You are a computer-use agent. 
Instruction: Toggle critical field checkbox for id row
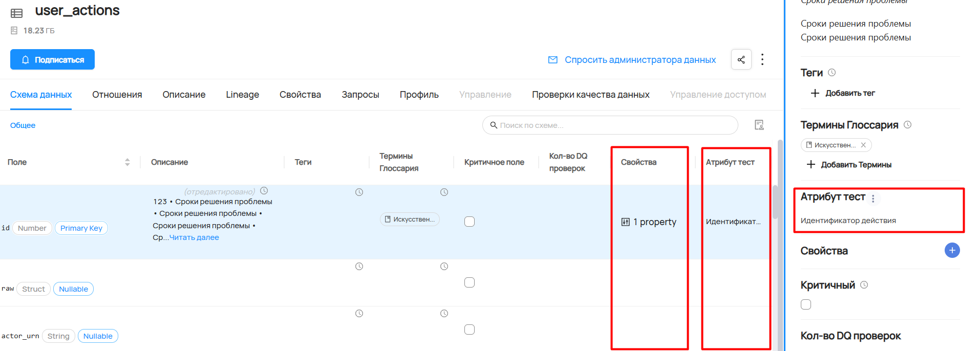470,222
